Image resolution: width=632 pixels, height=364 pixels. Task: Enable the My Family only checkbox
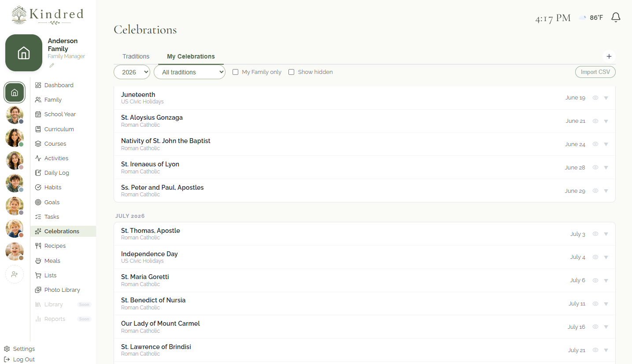coord(235,72)
